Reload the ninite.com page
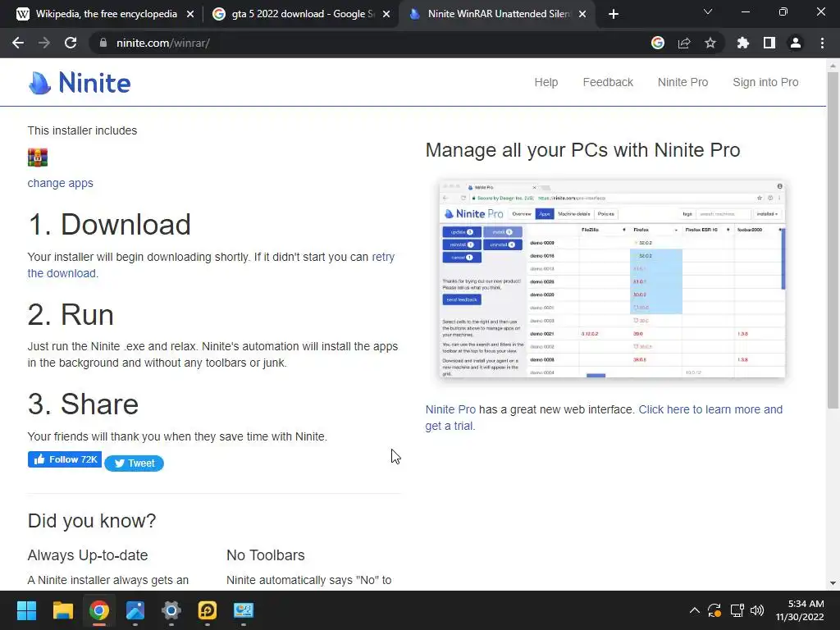This screenshot has height=630, width=840. coord(71,43)
